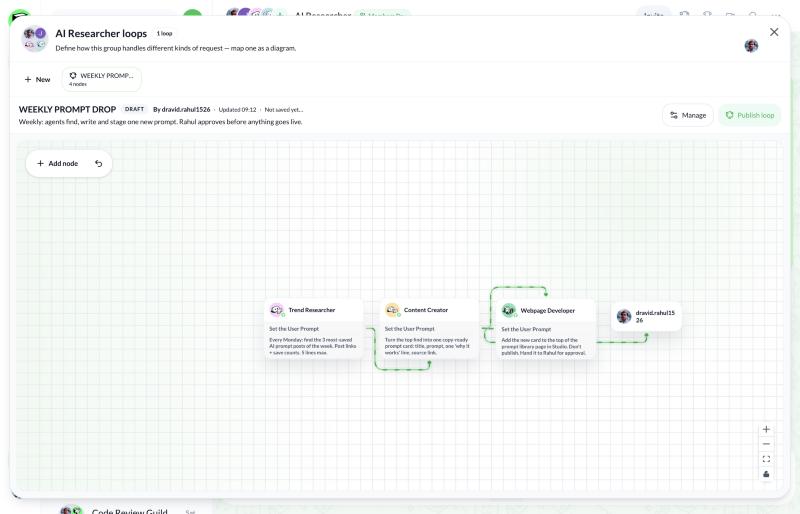The height and width of the screenshot is (514, 800).
Task: Click the dravid.rahul1526 approver node avatar
Action: coord(623,316)
